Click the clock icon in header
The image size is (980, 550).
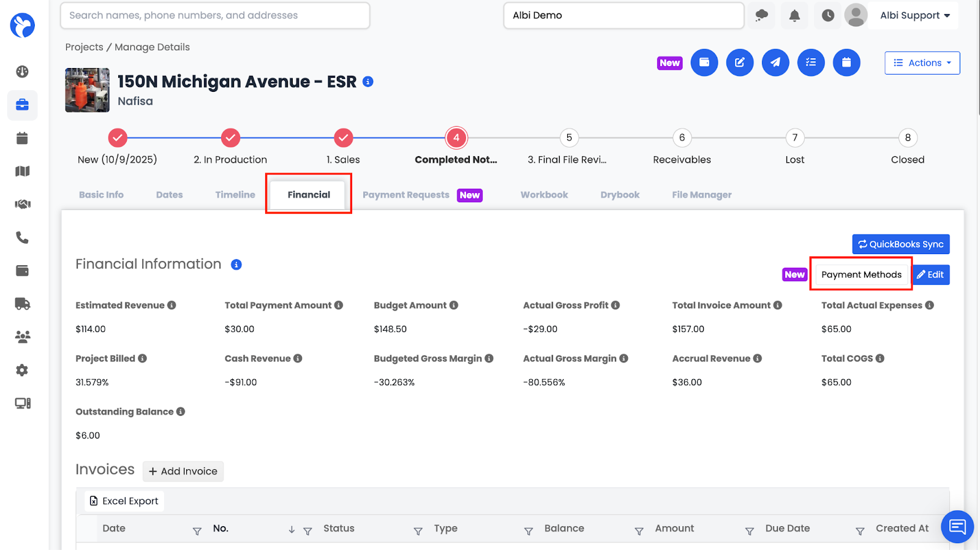[x=827, y=15]
